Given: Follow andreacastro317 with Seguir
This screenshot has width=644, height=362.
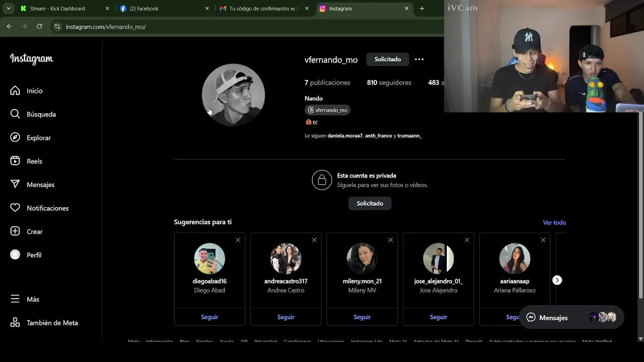Looking at the screenshot, I should pos(286,317).
